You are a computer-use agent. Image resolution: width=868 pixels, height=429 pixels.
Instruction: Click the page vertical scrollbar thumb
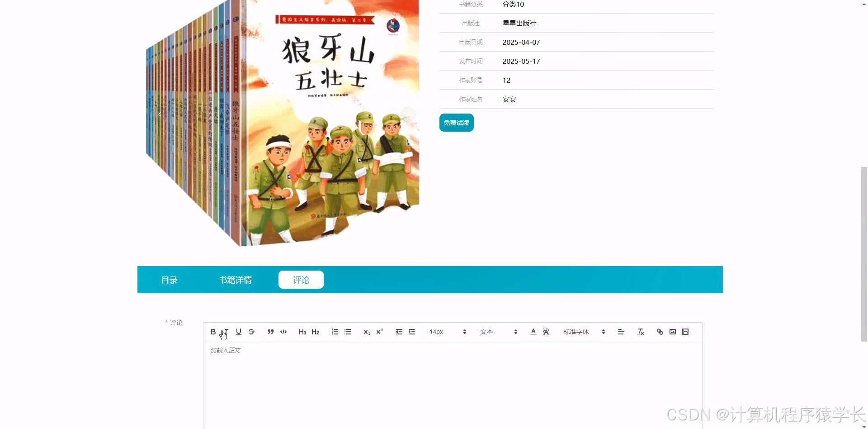[x=864, y=254]
